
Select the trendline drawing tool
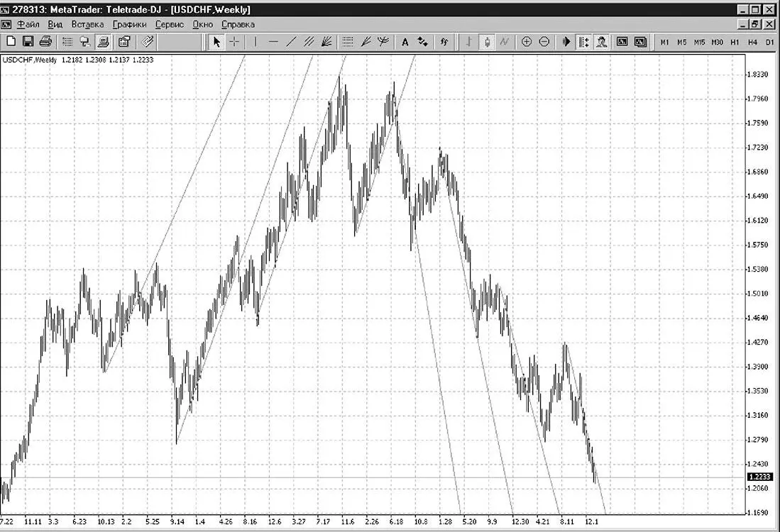tap(291, 43)
